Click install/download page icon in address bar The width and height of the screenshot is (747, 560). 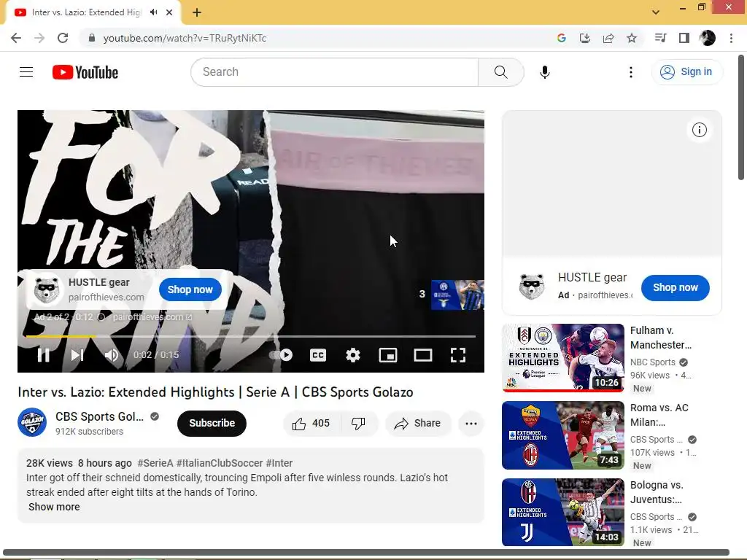pyautogui.click(x=584, y=38)
